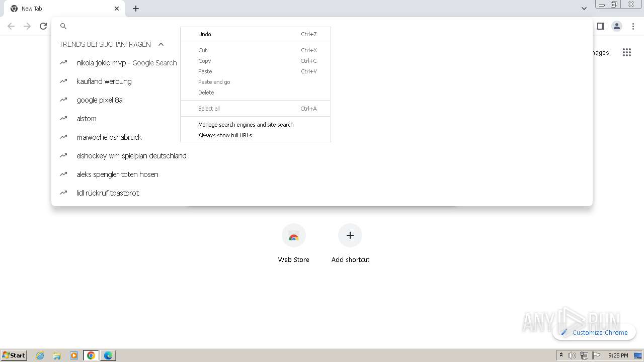Viewport: 644px width, 362px height.
Task: Click the Show desktop button at the taskbar end
Action: click(x=638, y=355)
